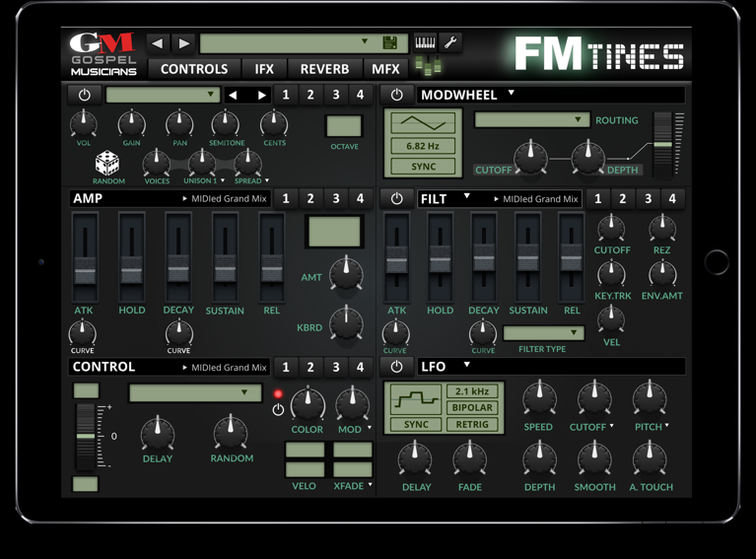Toggle BIPOLAR in the LFO display
The width and height of the screenshot is (756, 559).
click(472, 407)
